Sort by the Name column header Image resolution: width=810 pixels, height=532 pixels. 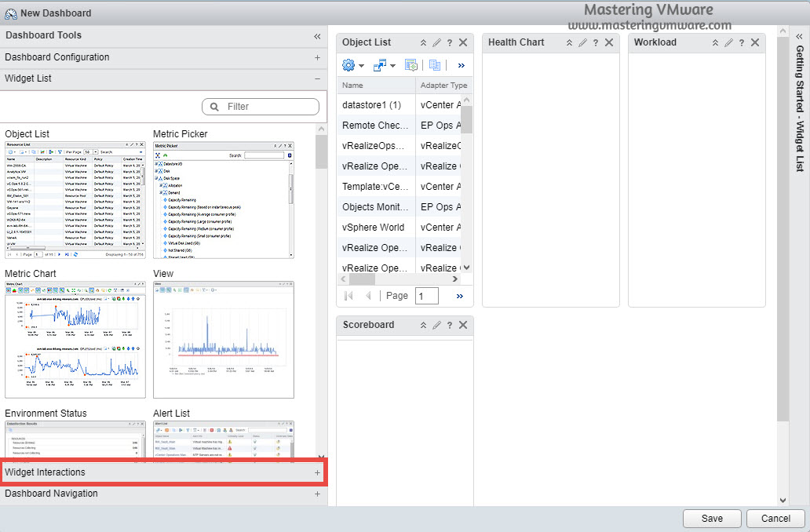(377, 86)
